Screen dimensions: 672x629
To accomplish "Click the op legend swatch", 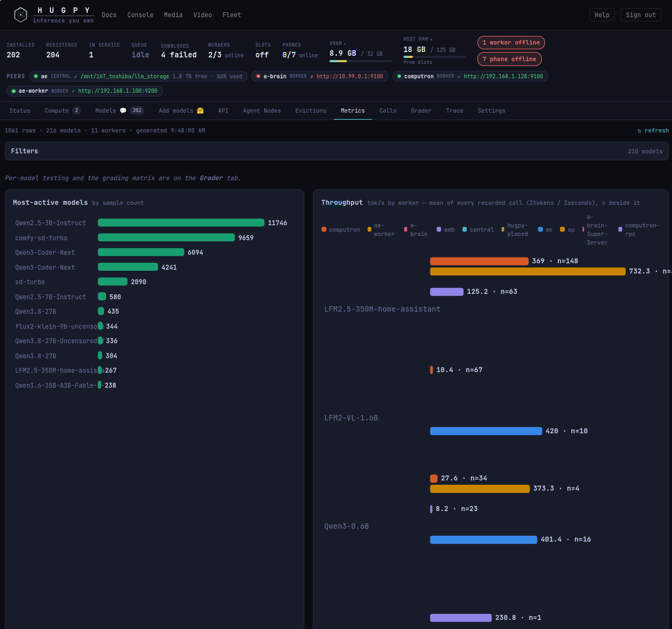I will [x=562, y=230].
